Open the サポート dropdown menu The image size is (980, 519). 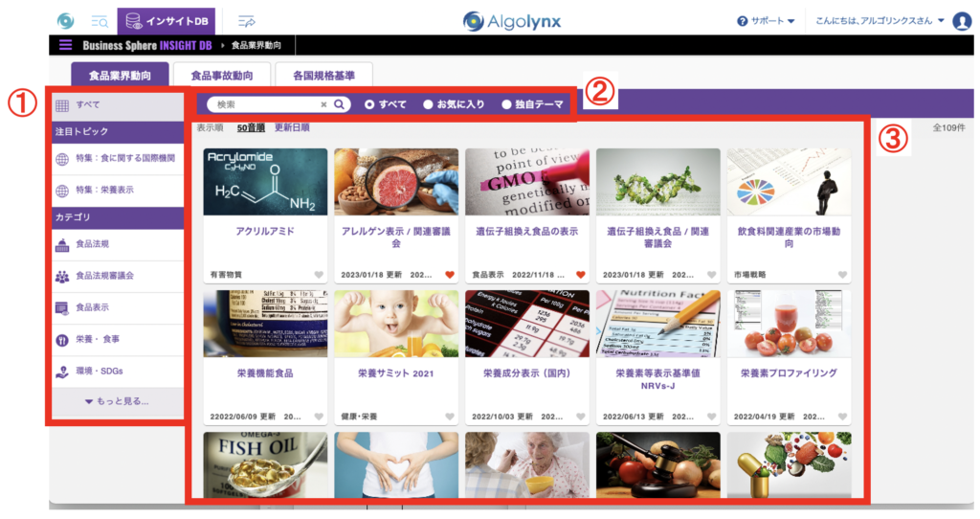coord(767,21)
